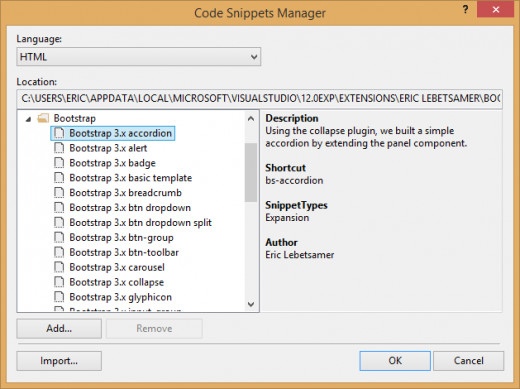The height and width of the screenshot is (389, 520).
Task: Click the file icon beside Bootstrap 3.x badge
Action: pos(59,163)
